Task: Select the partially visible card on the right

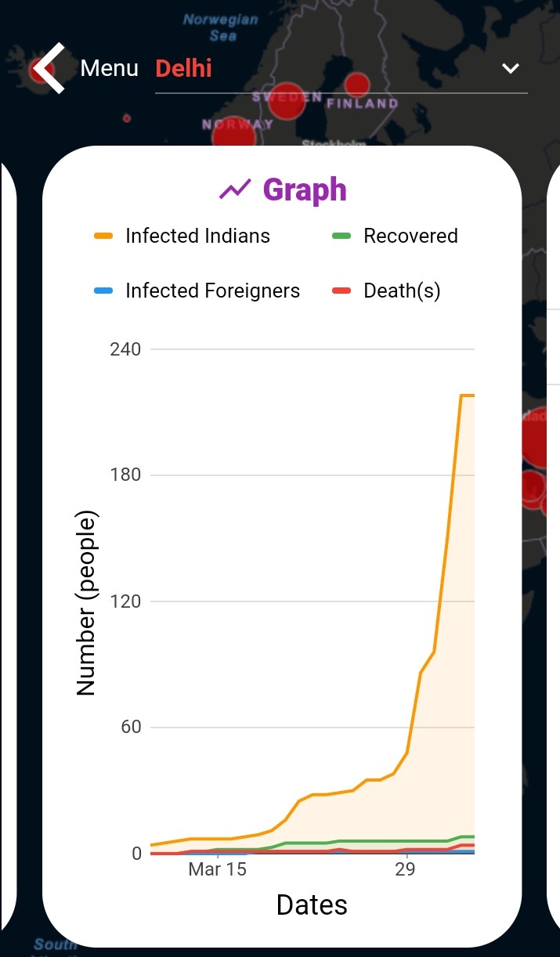Action: [553, 548]
